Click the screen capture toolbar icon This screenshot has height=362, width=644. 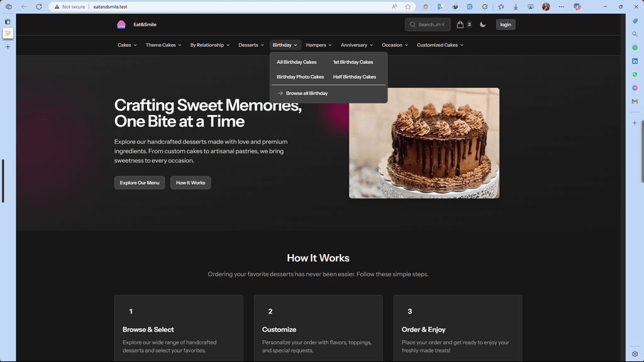pyautogui.click(x=531, y=6)
